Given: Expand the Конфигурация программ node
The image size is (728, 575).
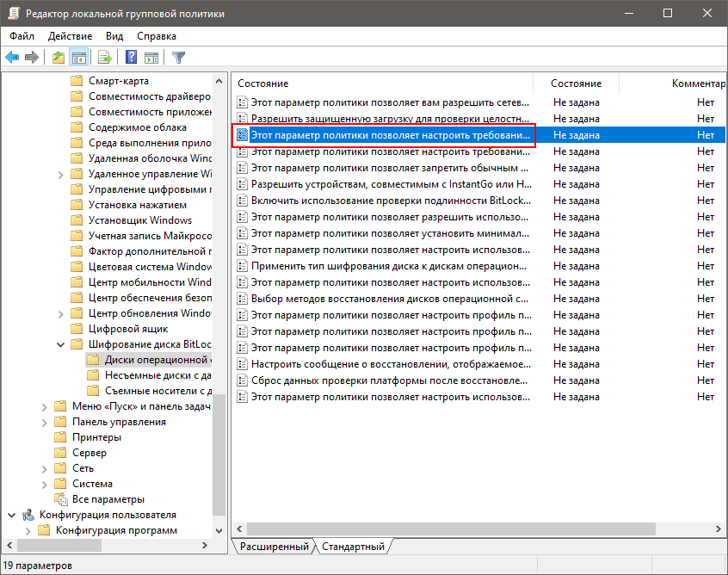Looking at the screenshot, I should point(28,530).
